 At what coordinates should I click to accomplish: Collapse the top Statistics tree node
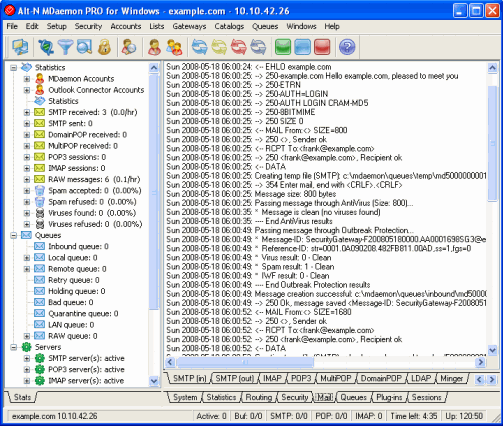pos(13,68)
